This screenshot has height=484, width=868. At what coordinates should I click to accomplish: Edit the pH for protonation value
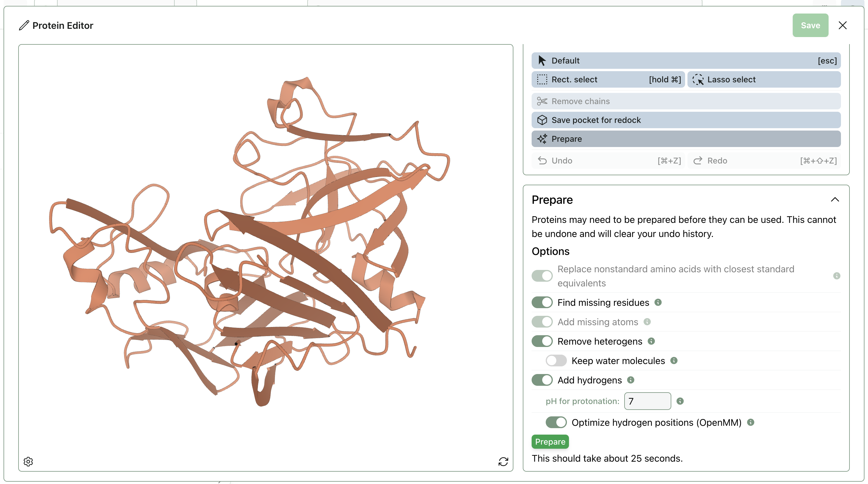(x=647, y=401)
